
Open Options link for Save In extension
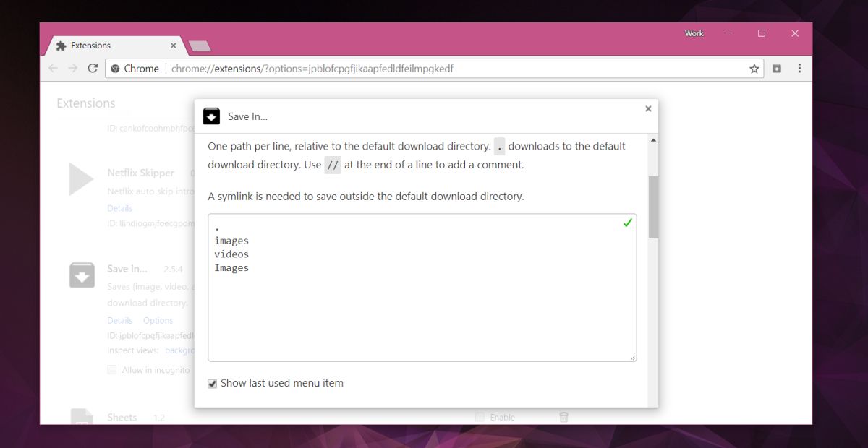[158, 321]
